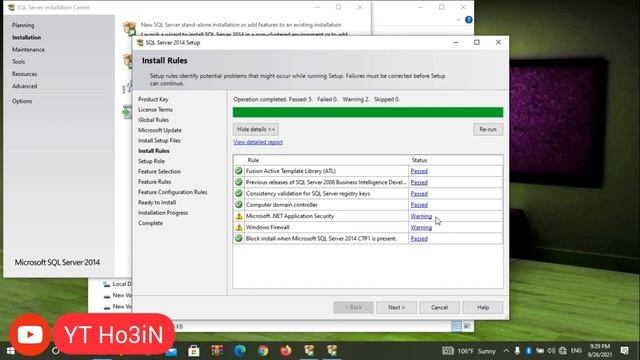Click the green check icon beside Fusion Active Template Library

click(239, 171)
